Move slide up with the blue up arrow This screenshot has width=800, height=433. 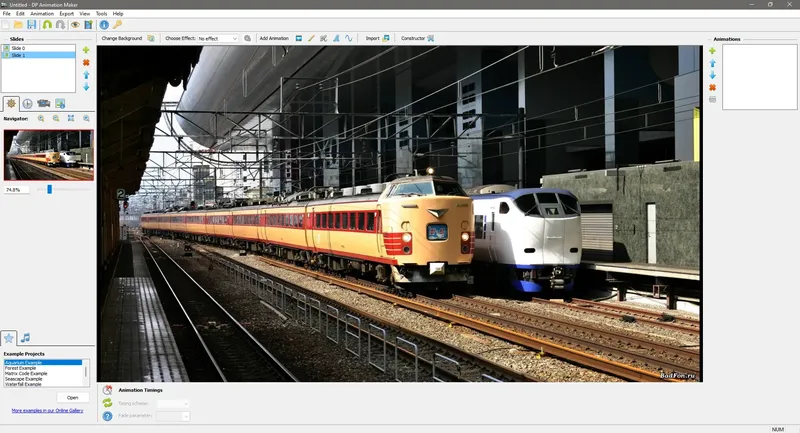(86, 75)
